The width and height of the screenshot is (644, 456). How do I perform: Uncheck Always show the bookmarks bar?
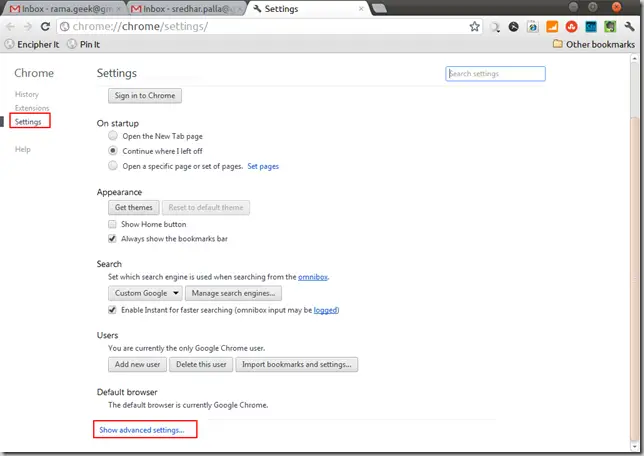pyautogui.click(x=112, y=239)
